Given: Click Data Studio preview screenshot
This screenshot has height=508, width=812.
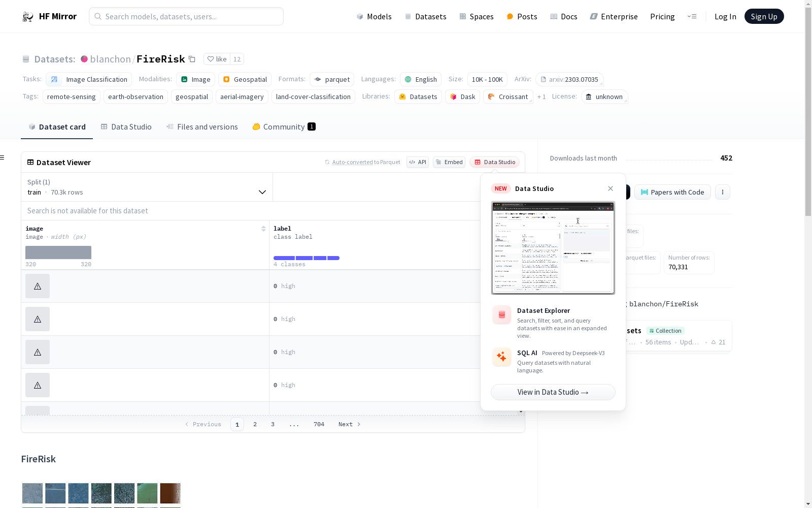Looking at the screenshot, I should (x=553, y=248).
